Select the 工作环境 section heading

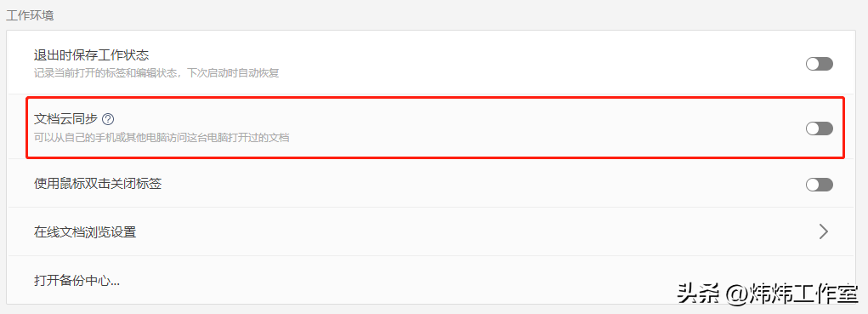point(31,15)
